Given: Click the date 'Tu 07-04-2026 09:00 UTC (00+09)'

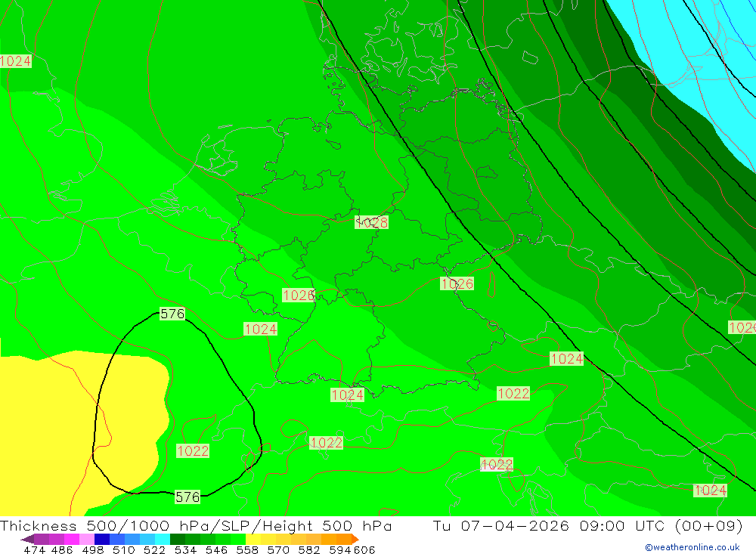Looking at the screenshot, I should [587, 525].
